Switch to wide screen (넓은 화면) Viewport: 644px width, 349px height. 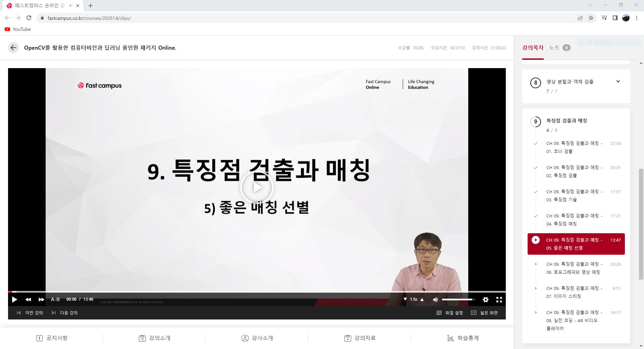484,313
